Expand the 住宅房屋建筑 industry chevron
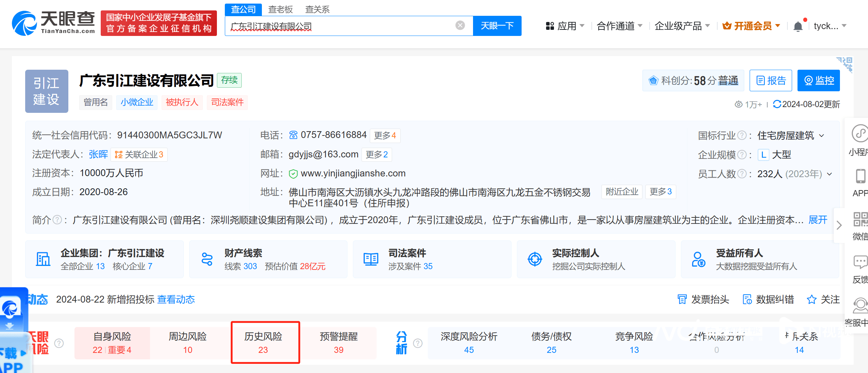This screenshot has height=373, width=868. point(822,136)
